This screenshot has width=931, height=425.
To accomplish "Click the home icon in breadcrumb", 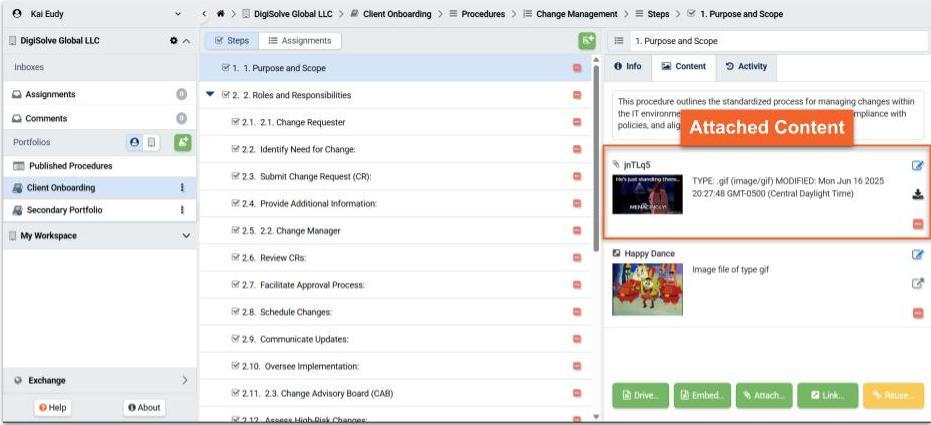I will [x=221, y=14].
